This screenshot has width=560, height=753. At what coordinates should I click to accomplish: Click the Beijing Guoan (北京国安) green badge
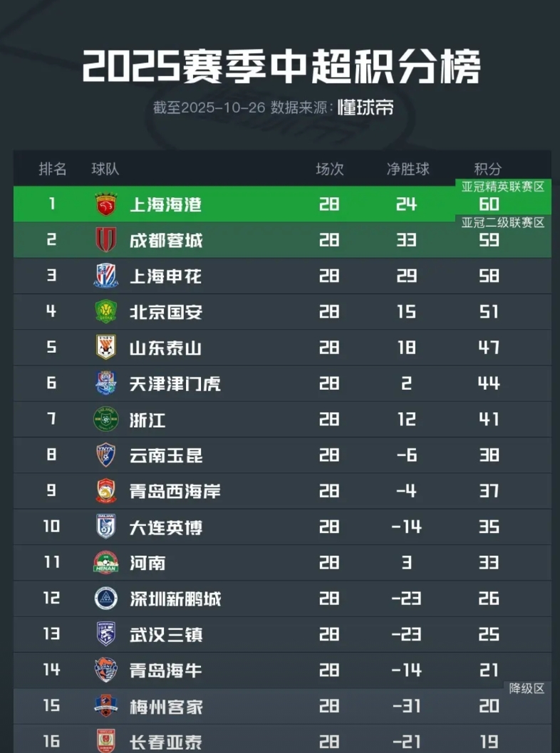tap(106, 311)
